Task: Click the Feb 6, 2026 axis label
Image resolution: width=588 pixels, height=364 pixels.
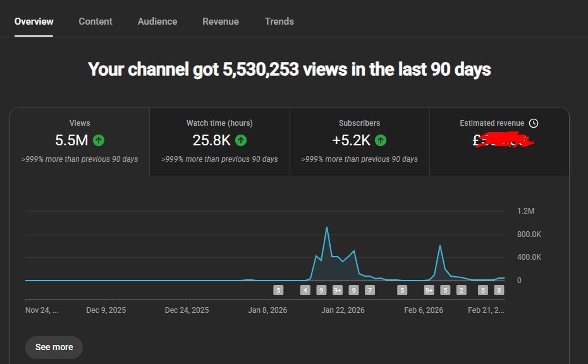Action: click(x=424, y=310)
